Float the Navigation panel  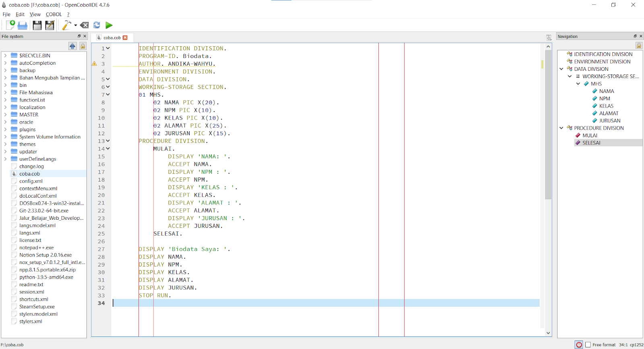[636, 36]
